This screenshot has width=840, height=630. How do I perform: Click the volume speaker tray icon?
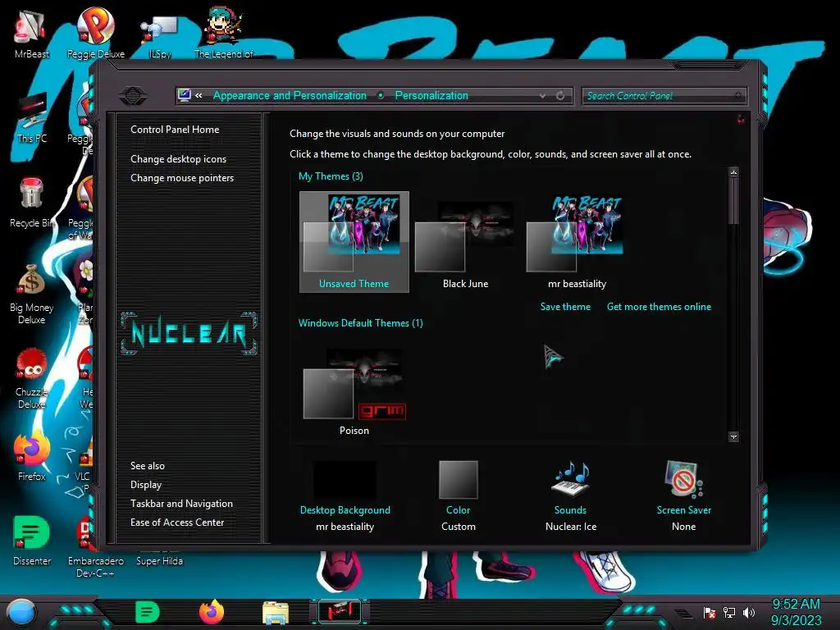click(x=749, y=612)
